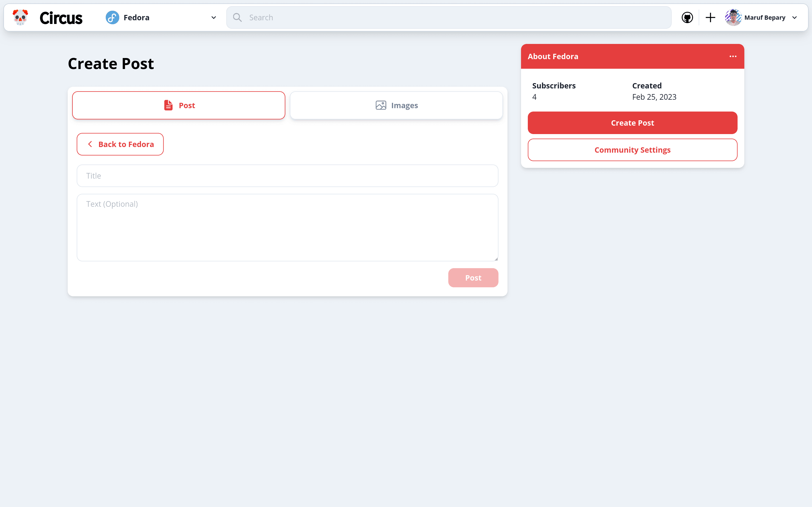Screen dimensions: 812x507
Task: Click the Title input field
Action: 288,175
